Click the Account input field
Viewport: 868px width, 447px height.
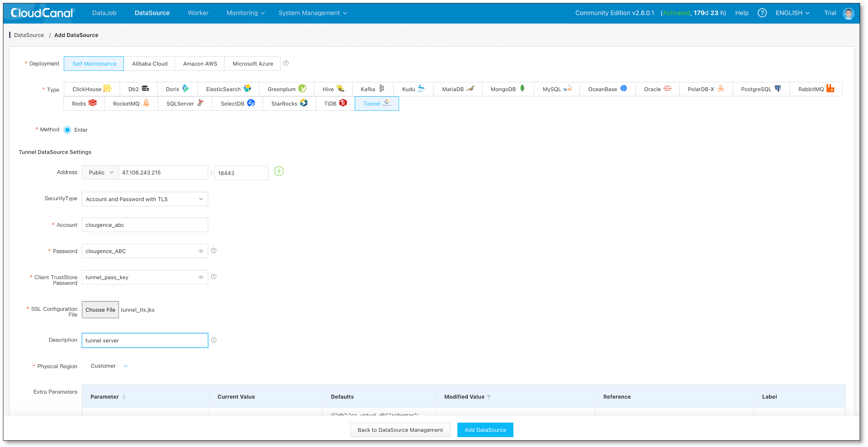(x=145, y=225)
